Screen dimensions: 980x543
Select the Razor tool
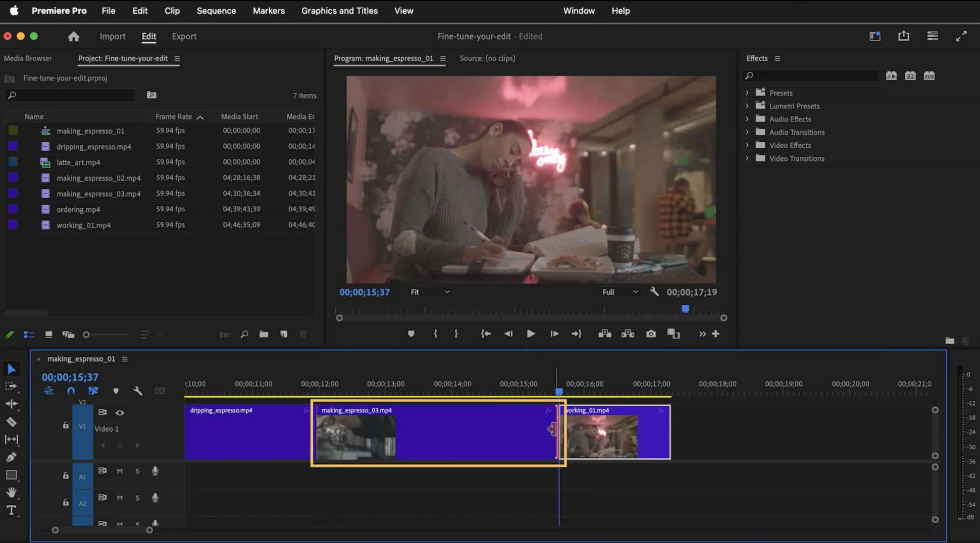tap(11, 422)
